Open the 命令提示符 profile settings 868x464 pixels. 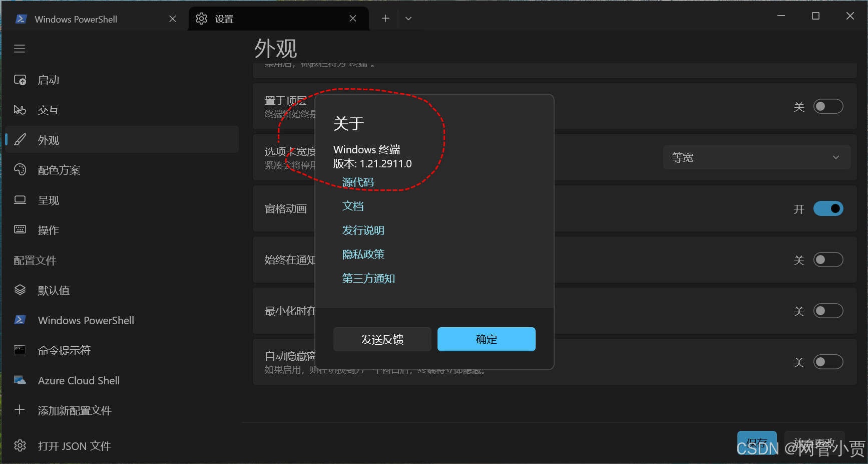[x=122, y=350]
